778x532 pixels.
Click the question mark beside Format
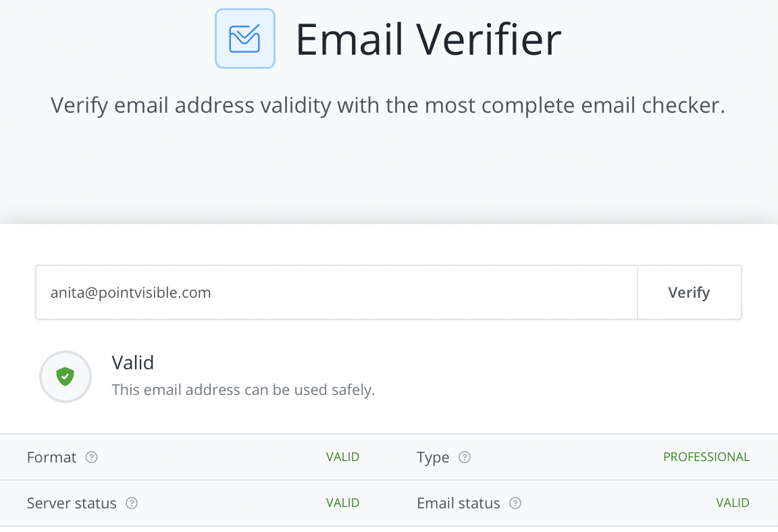coord(92,457)
